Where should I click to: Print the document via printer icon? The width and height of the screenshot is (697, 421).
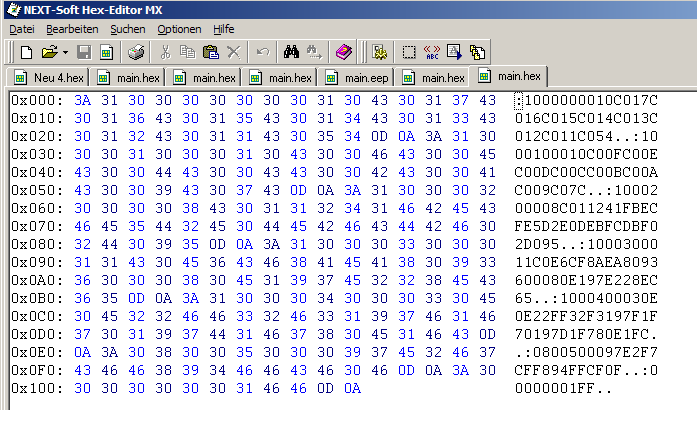coord(136,52)
